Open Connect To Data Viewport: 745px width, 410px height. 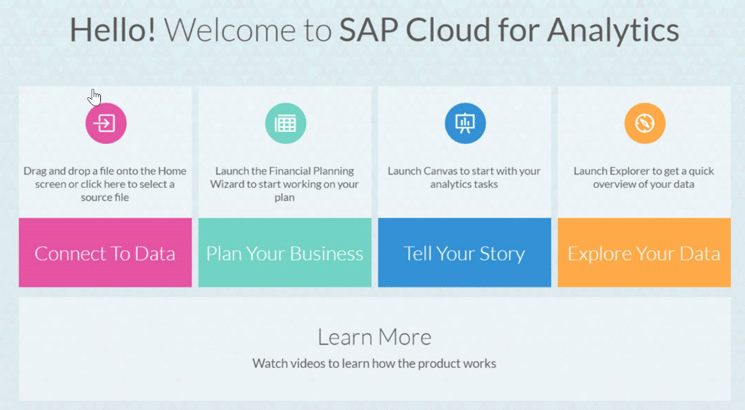click(105, 252)
